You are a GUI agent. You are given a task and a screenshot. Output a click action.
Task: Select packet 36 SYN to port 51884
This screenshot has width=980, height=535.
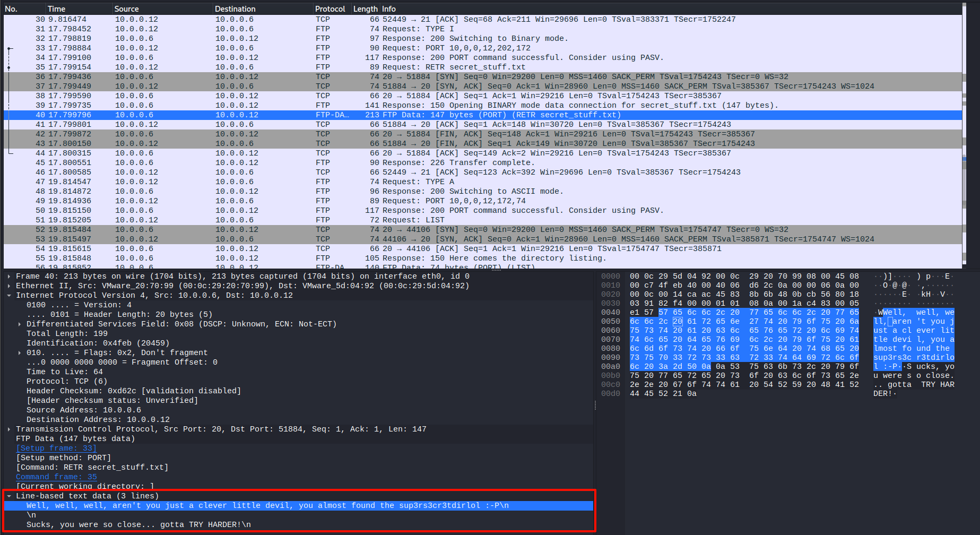pos(482,77)
